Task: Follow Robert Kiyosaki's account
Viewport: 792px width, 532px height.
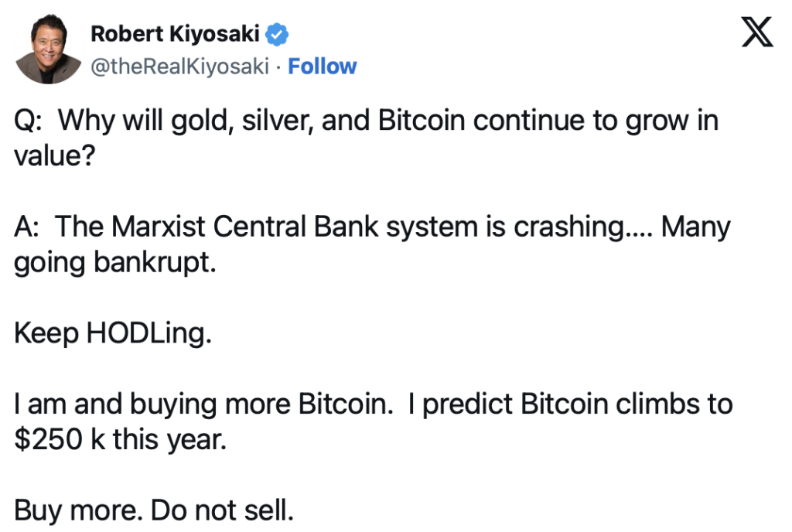Action: 323,66
